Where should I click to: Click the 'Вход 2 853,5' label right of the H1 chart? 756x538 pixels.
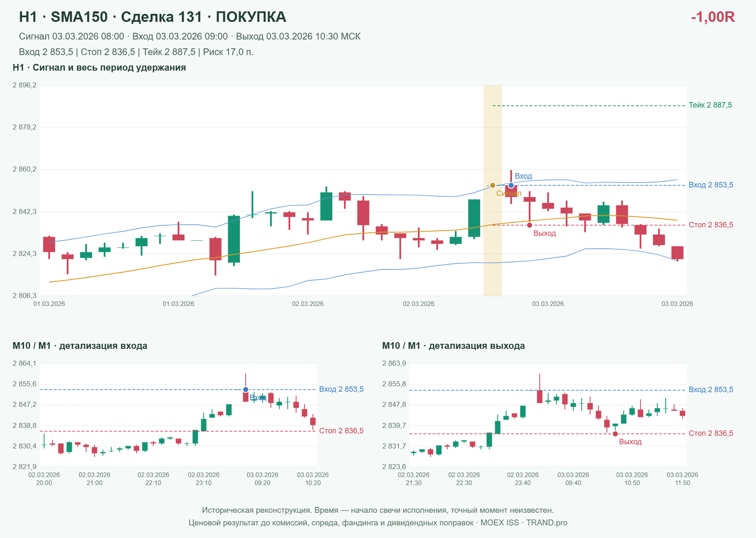[711, 185]
